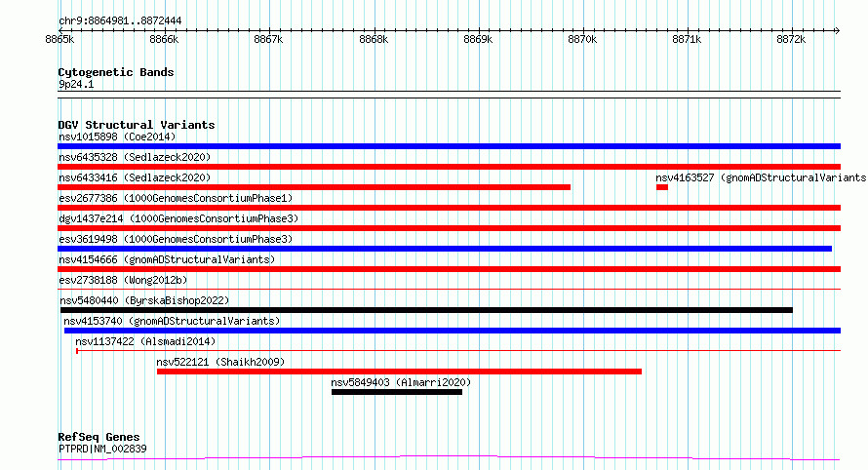This screenshot has width=868, height=470.
Task: Click the red nsv6435328 variant bar
Action: [x=449, y=167]
